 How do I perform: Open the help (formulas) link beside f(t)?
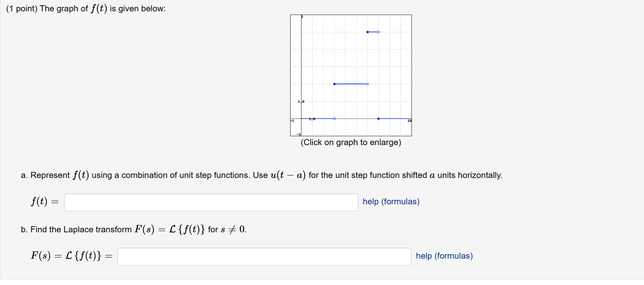pyautogui.click(x=391, y=201)
